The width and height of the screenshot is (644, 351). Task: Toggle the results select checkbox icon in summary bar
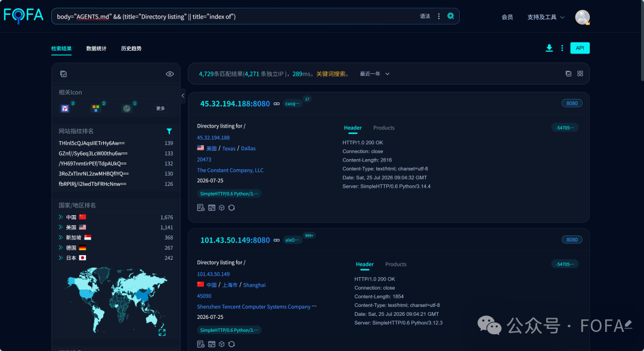click(x=568, y=74)
